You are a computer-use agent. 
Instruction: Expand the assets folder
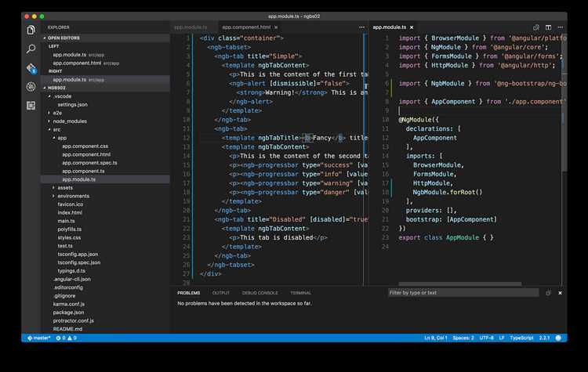(x=53, y=188)
